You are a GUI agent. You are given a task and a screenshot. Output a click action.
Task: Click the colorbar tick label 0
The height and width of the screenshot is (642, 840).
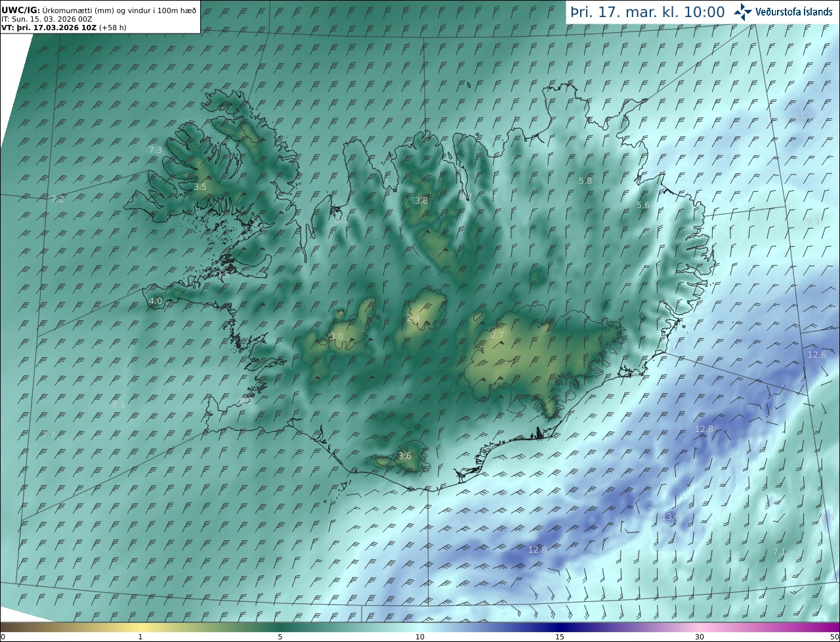[x=3, y=637]
